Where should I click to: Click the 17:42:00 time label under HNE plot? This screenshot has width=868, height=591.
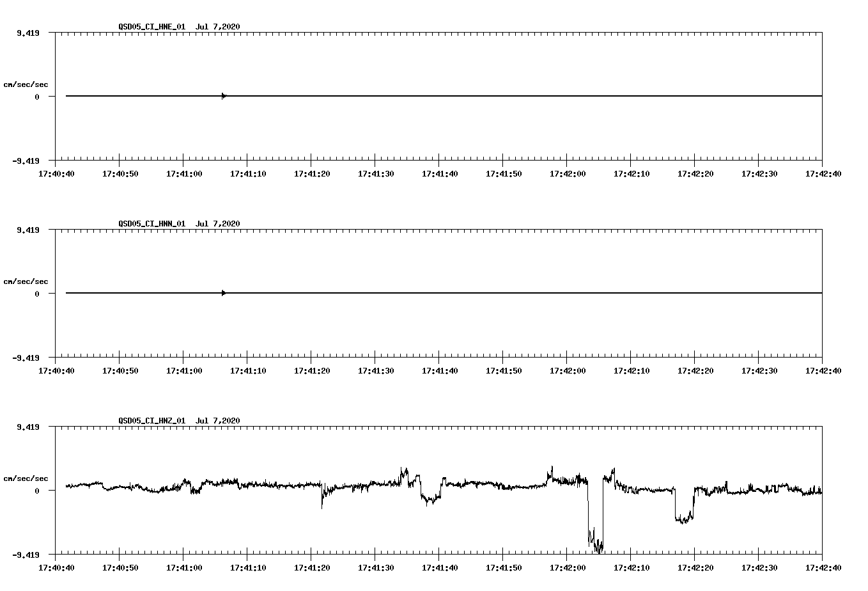(568, 173)
